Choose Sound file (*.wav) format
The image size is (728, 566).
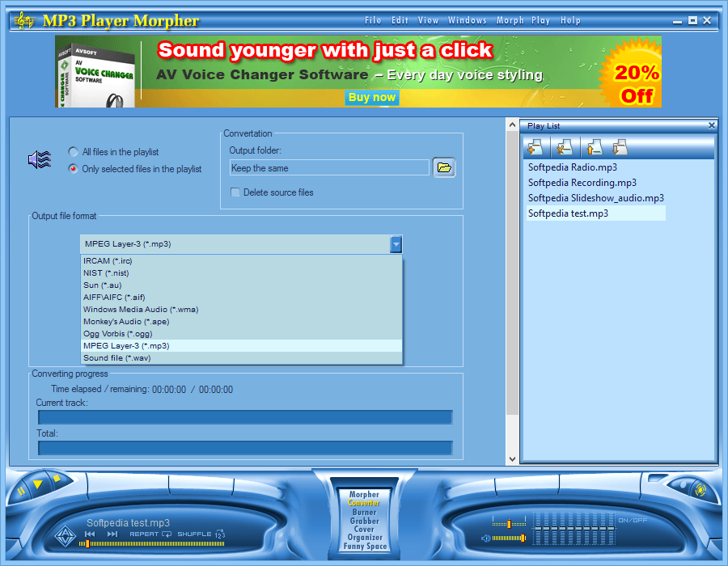(241, 357)
